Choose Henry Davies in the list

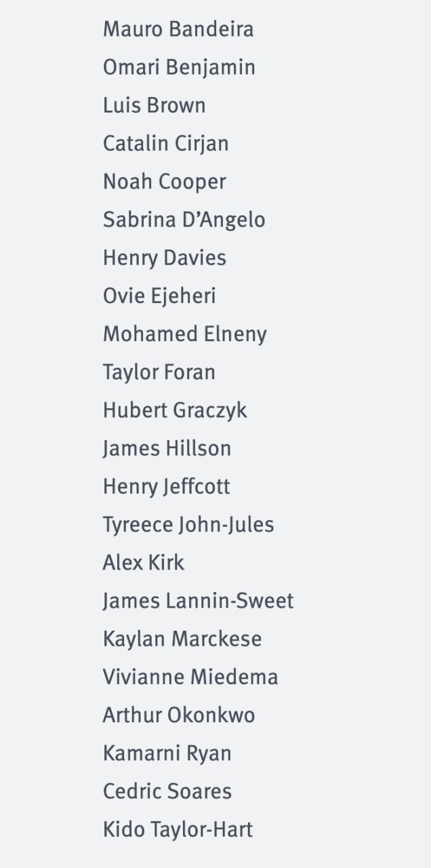pyautogui.click(x=164, y=258)
